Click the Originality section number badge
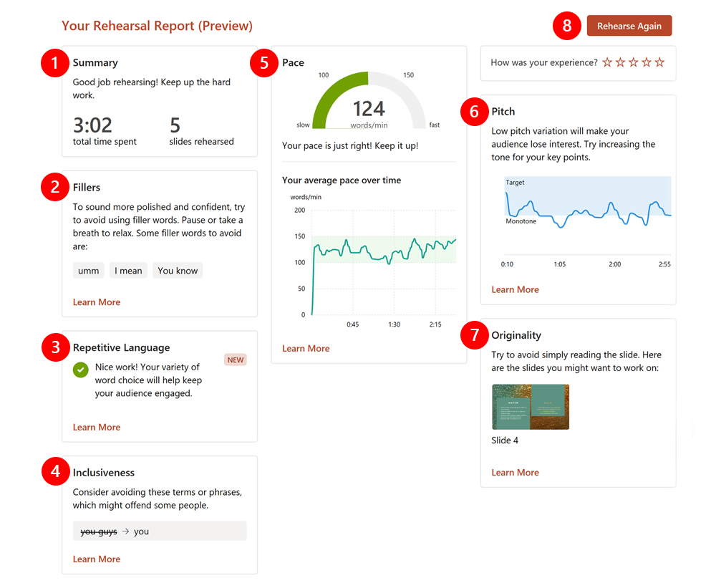The width and height of the screenshot is (716, 588). click(474, 336)
